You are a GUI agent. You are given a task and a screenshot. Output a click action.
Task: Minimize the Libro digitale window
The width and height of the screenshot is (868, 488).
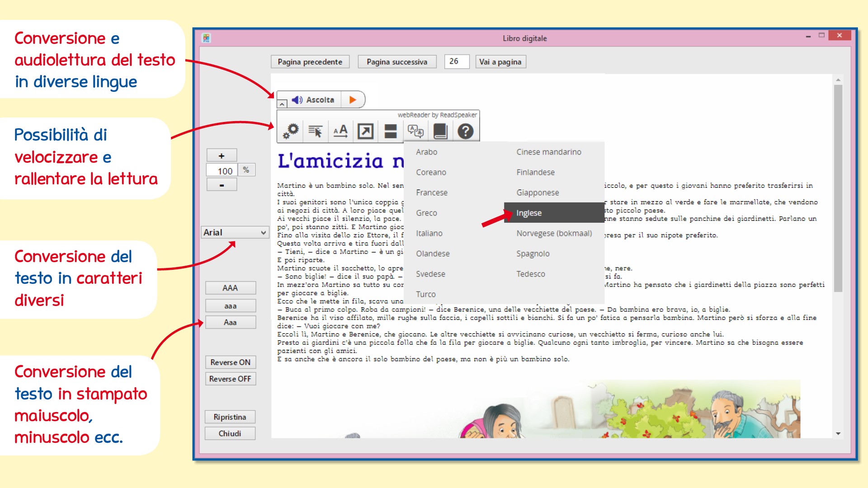click(808, 36)
